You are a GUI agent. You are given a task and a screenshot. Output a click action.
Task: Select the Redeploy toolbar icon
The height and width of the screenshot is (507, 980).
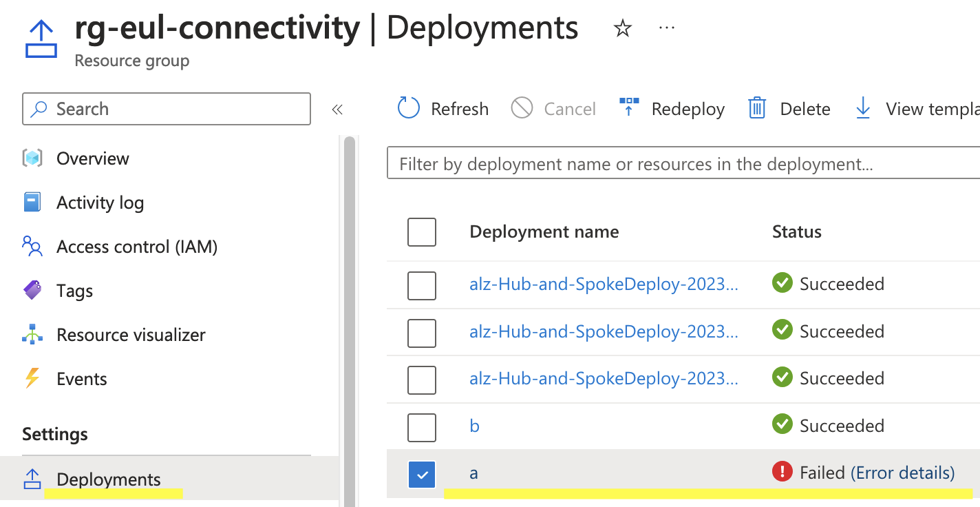click(x=628, y=107)
